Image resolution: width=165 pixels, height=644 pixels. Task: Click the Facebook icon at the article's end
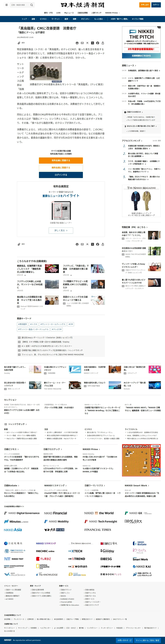(x=98, y=244)
